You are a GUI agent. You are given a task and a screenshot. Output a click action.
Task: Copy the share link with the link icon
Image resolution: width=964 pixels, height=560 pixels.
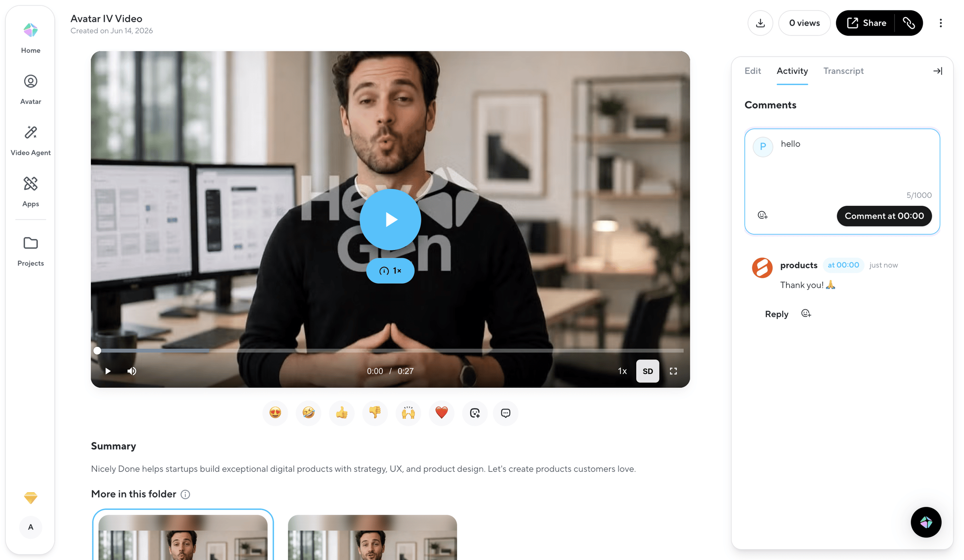(x=909, y=23)
